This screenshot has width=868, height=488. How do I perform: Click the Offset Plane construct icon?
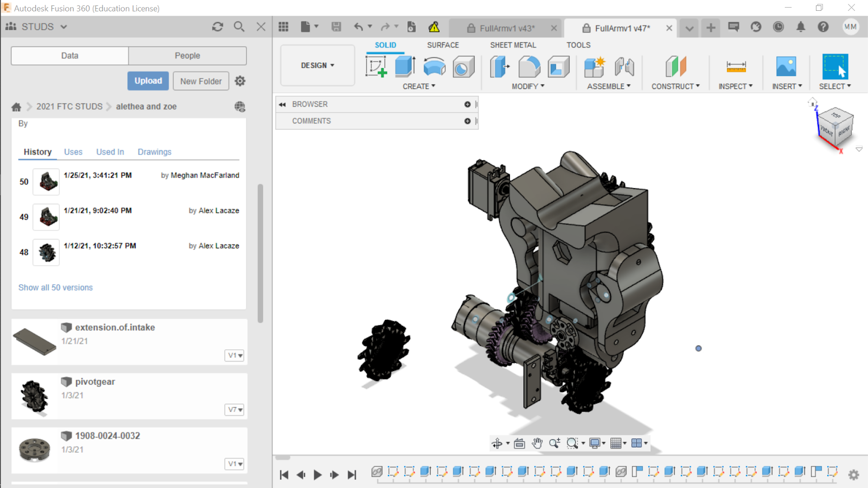(675, 67)
